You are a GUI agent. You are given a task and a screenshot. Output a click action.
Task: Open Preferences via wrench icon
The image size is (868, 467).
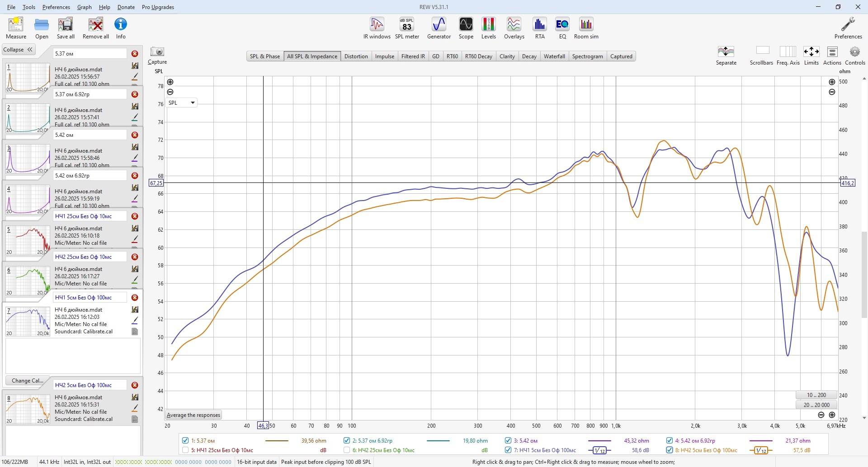click(848, 28)
